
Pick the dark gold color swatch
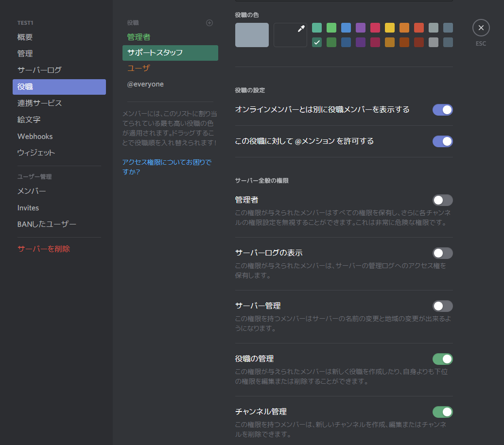[x=390, y=42]
